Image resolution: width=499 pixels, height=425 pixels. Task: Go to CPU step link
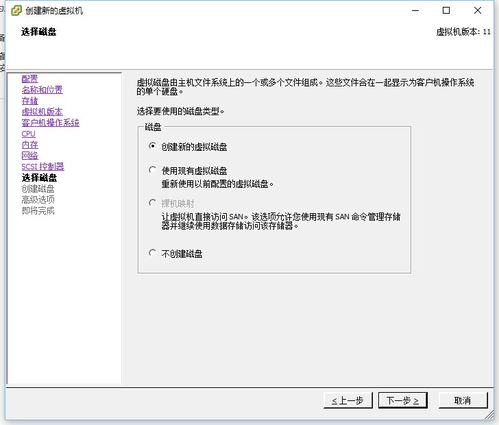coord(28,134)
